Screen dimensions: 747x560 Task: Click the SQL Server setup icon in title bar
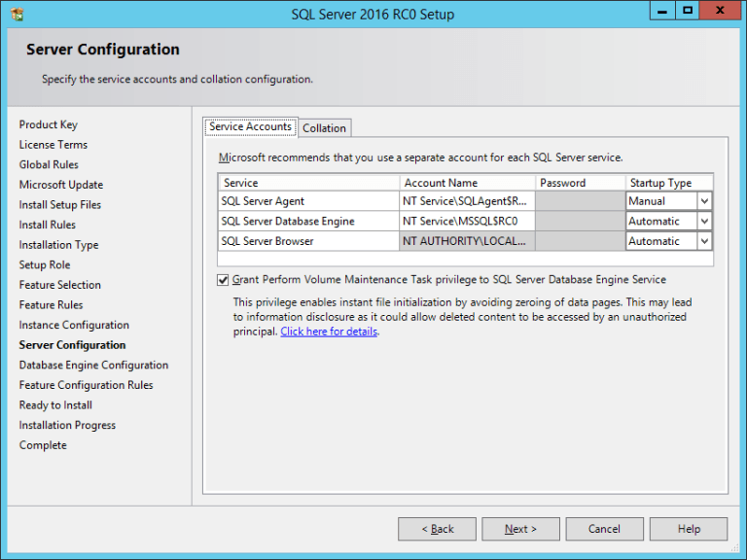[x=17, y=15]
